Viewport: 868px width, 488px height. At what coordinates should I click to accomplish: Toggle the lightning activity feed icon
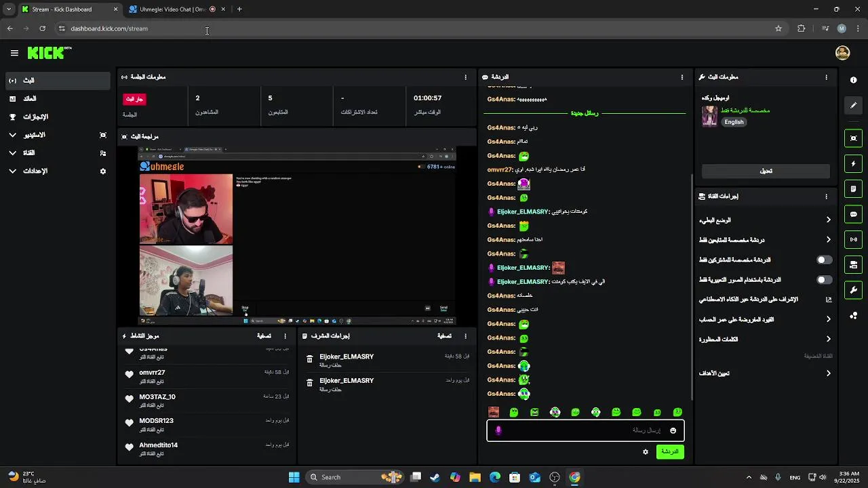tap(853, 164)
